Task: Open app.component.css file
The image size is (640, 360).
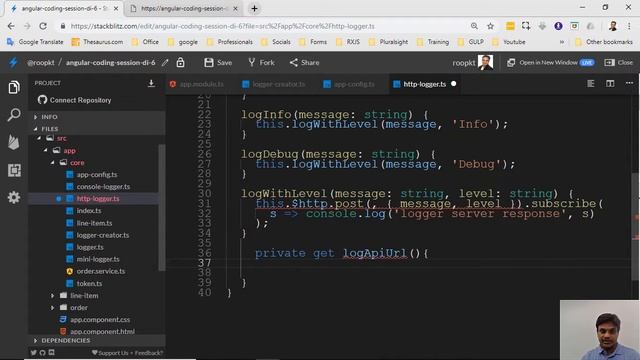Action: pos(100,320)
